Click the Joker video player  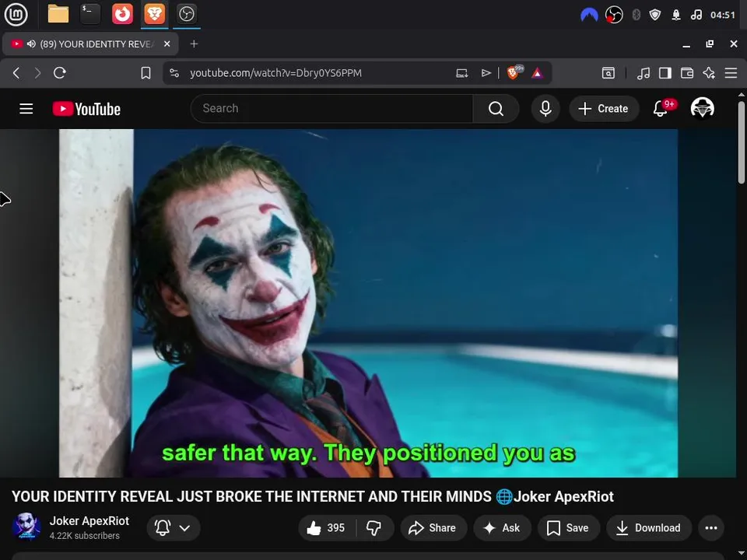tap(368, 303)
